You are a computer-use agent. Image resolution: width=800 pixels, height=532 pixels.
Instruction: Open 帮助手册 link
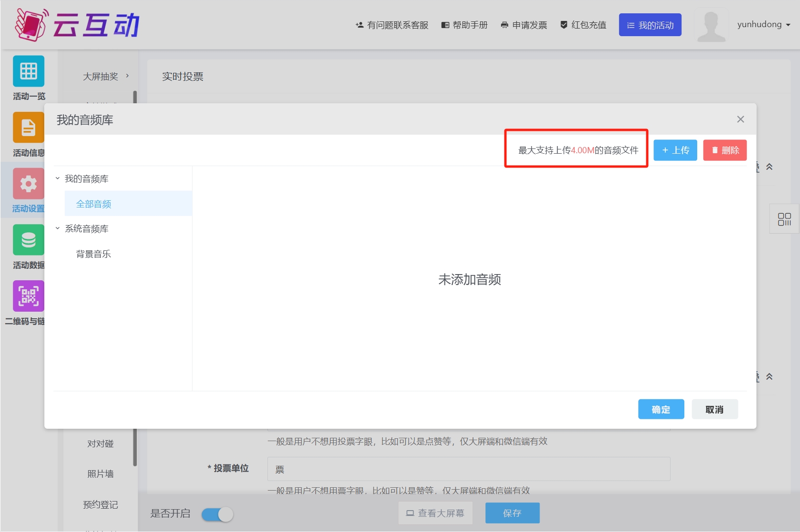(464, 25)
